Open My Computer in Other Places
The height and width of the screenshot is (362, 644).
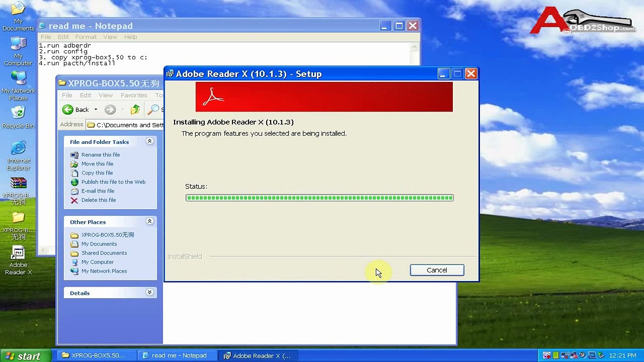point(92,262)
